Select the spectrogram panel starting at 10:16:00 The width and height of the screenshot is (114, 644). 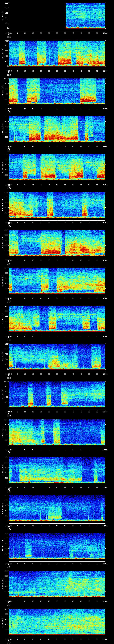tap(57, 281)
